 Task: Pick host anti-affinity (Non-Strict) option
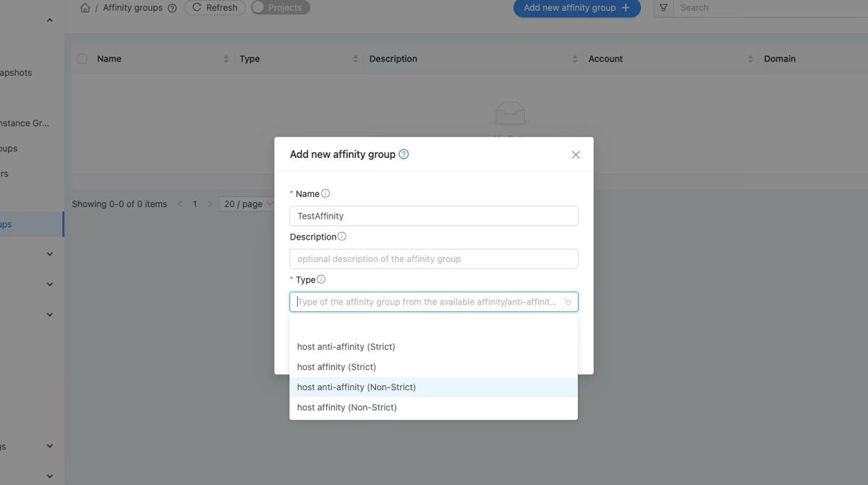pyautogui.click(x=356, y=387)
